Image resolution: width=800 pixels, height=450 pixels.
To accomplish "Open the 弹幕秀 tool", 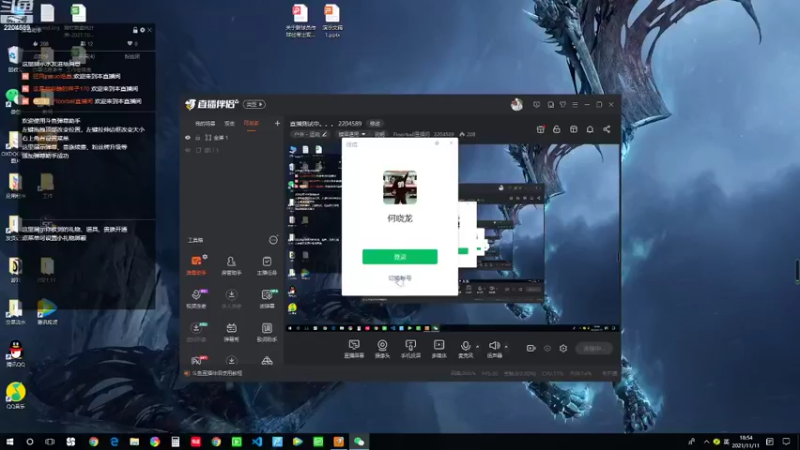I will point(231,332).
